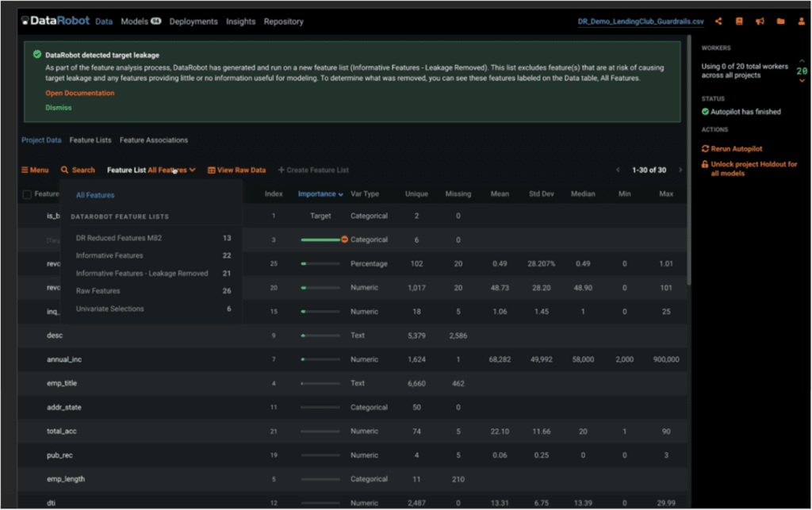This screenshot has width=812, height=510.
Task: Sort by Median column header
Action: coord(583,194)
